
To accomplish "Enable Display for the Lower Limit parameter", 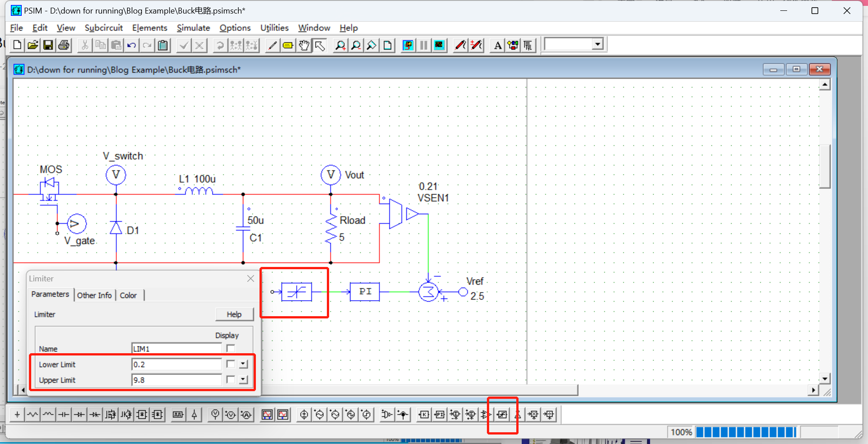I will click(x=231, y=364).
